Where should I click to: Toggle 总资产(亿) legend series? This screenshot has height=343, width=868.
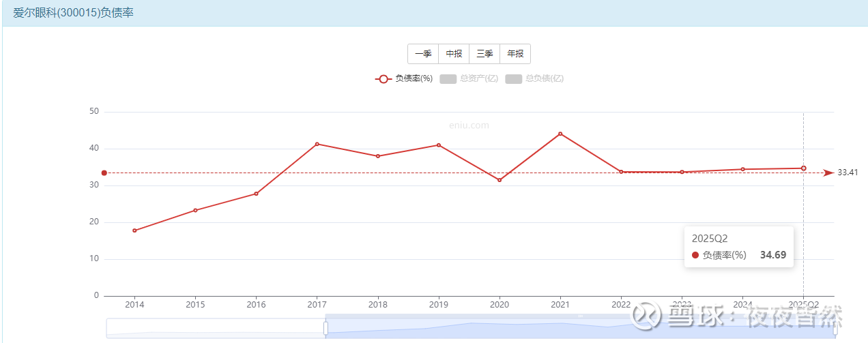pyautogui.click(x=469, y=78)
